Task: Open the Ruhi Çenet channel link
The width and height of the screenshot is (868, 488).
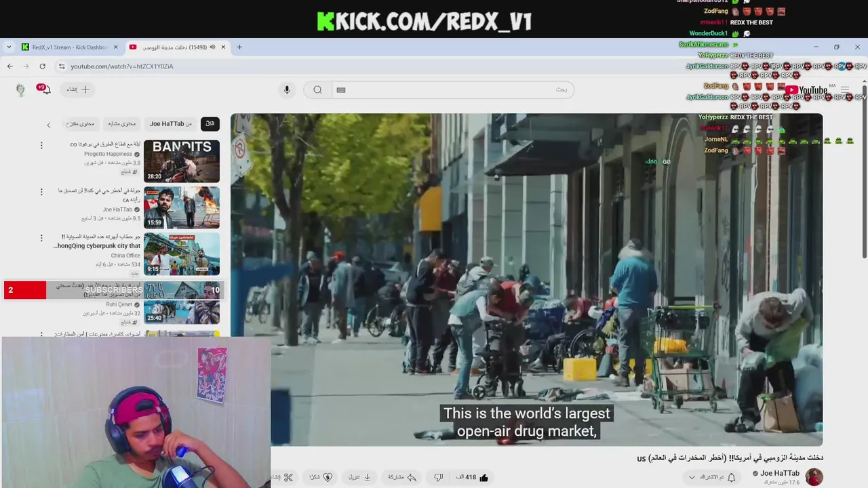Action: point(119,304)
